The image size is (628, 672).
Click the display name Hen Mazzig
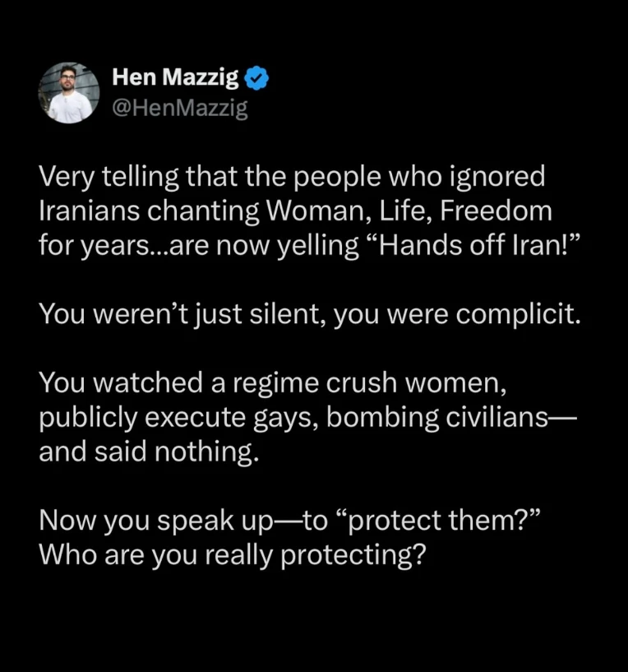tap(175, 77)
